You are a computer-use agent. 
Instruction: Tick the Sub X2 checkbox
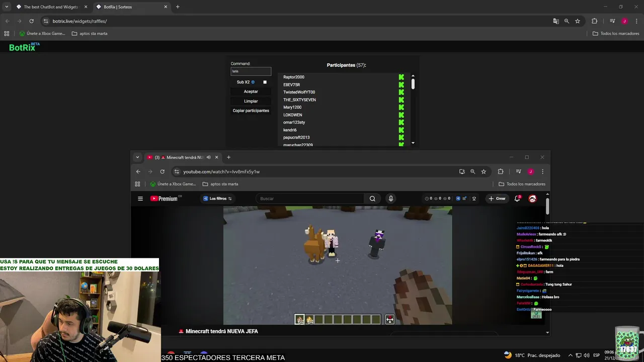coord(265,82)
